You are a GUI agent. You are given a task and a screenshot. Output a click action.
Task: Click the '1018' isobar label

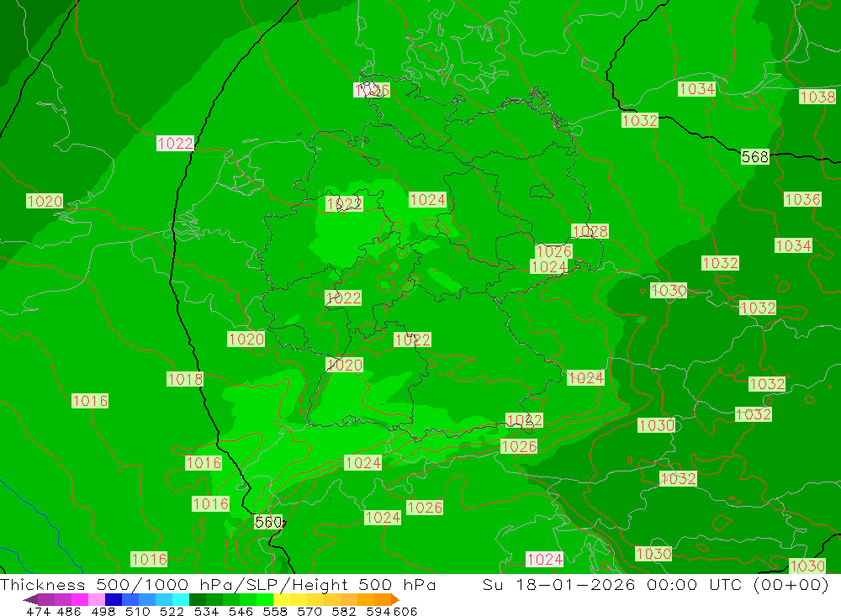(185, 380)
